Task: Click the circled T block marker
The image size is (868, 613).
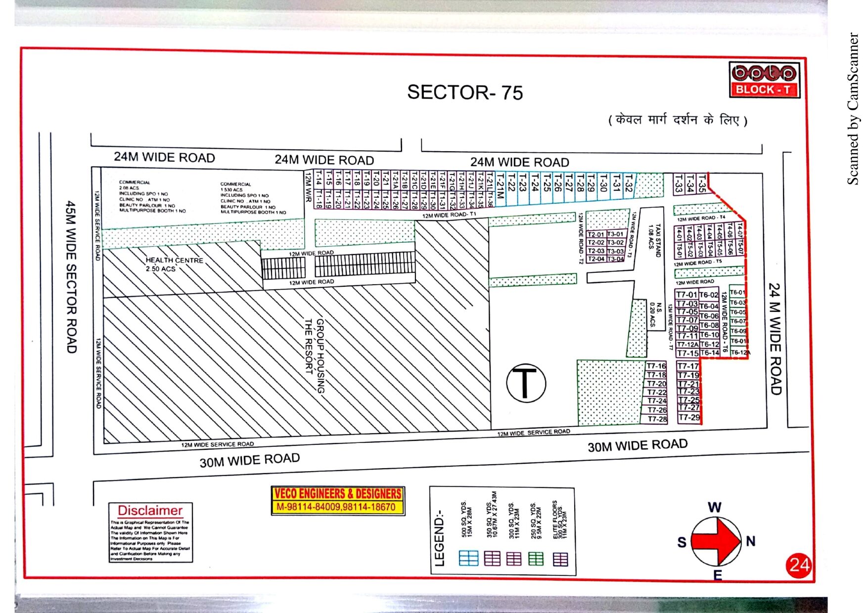Action: 526,383
